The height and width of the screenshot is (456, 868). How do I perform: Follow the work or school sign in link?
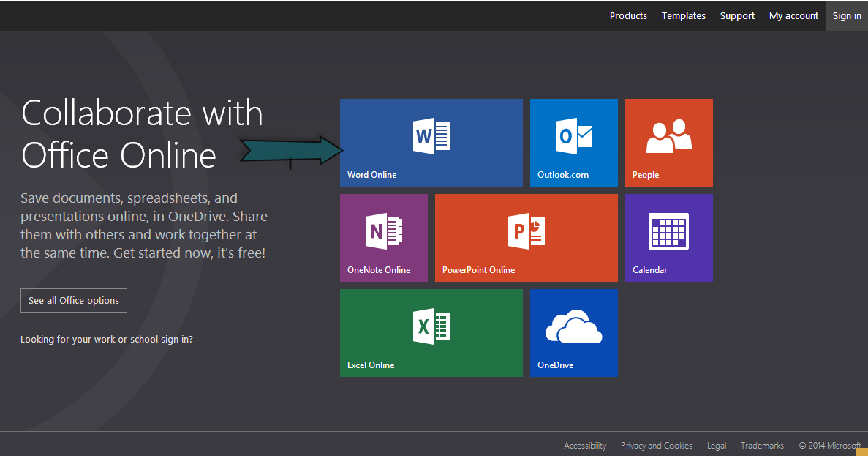point(107,339)
